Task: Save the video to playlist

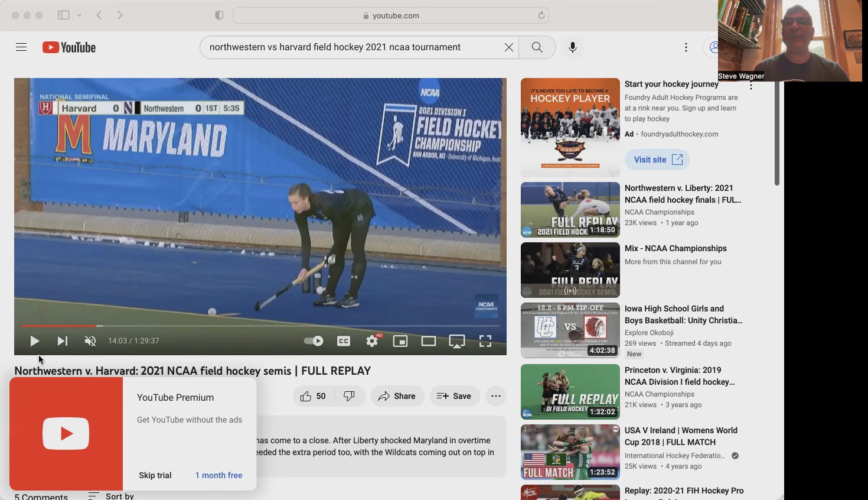Action: click(454, 396)
